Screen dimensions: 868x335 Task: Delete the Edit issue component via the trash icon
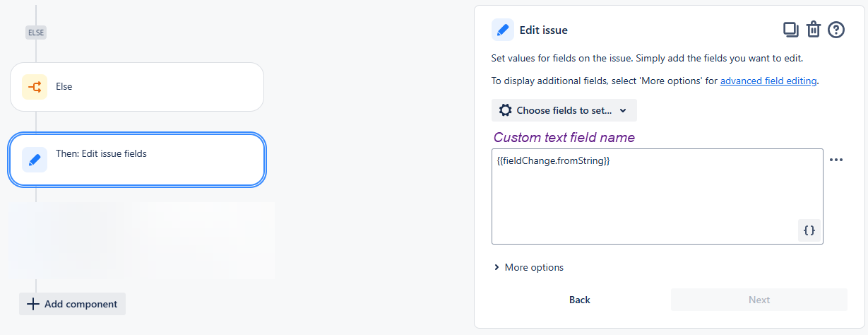tap(814, 30)
